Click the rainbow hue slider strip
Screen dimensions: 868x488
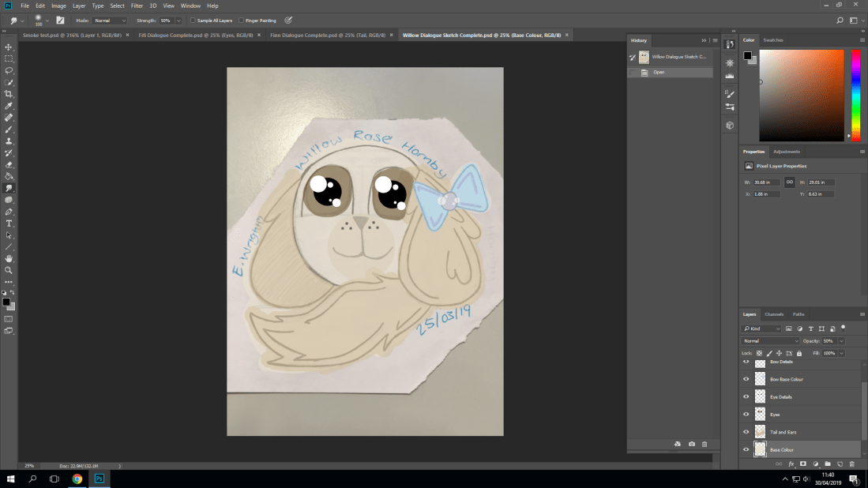pyautogui.click(x=855, y=95)
